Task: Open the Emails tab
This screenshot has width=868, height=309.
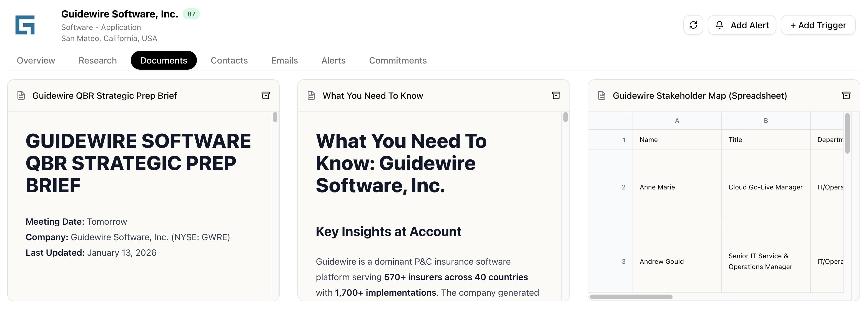Action: click(284, 60)
